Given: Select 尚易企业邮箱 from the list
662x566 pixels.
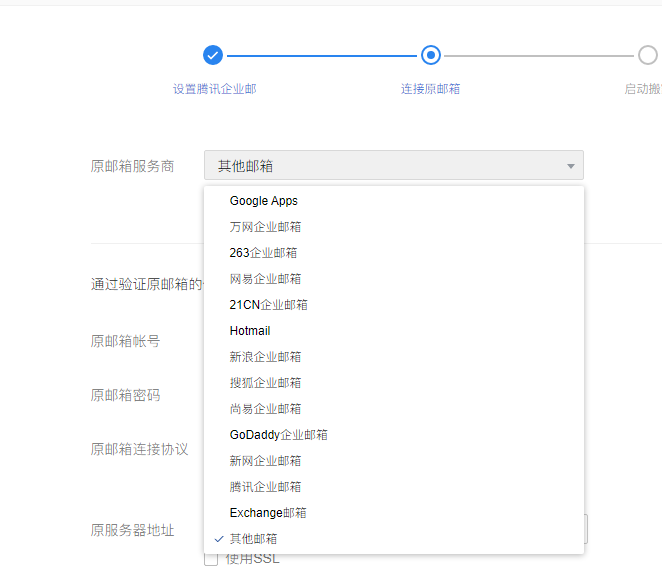Looking at the screenshot, I should pyautogui.click(x=265, y=409).
